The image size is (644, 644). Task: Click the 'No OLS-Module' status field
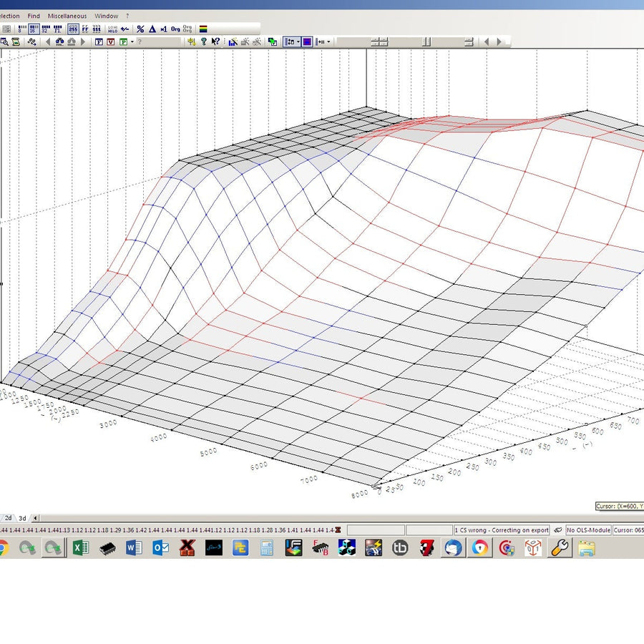(588, 530)
